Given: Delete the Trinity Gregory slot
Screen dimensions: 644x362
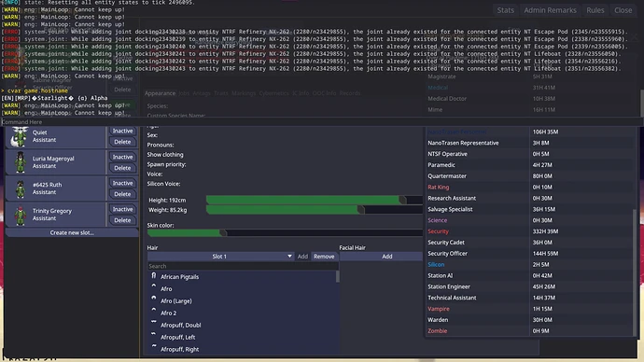Looking at the screenshot, I should pos(122,220).
